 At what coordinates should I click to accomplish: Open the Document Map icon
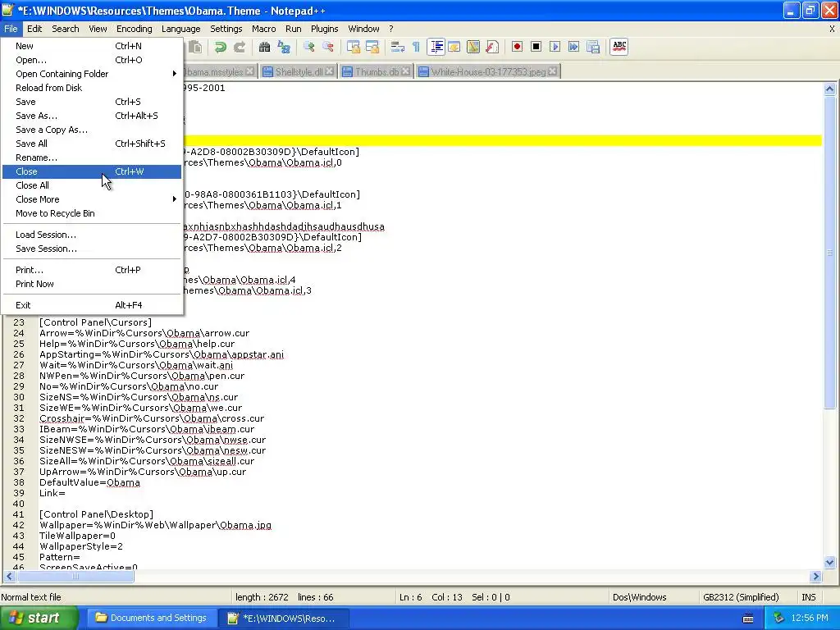point(473,47)
